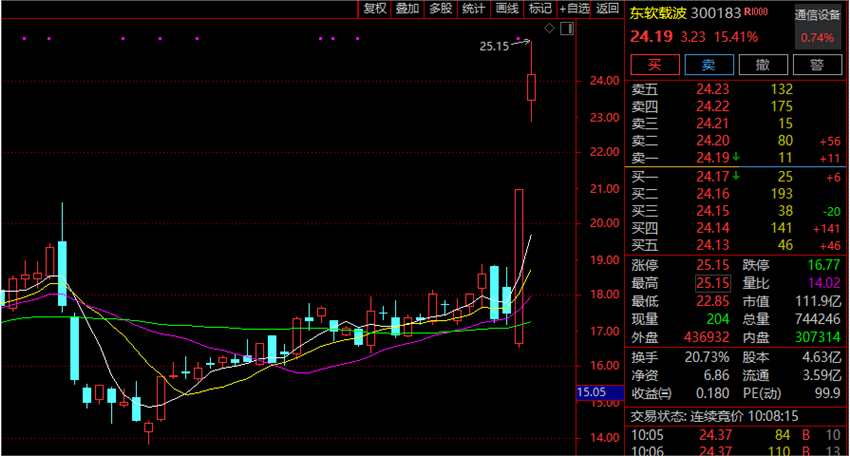Viewport: 850px width, 456px height.
Task: Click the R000 margin indicator
Action: (756, 11)
